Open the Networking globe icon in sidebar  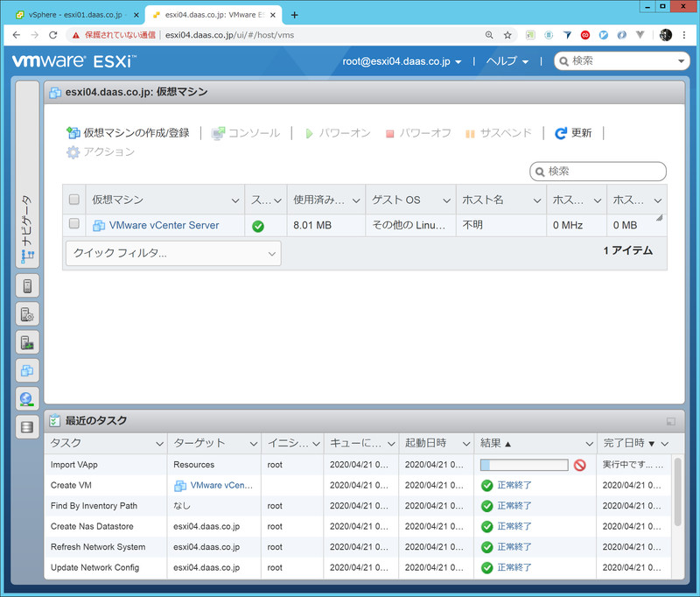[x=28, y=399]
